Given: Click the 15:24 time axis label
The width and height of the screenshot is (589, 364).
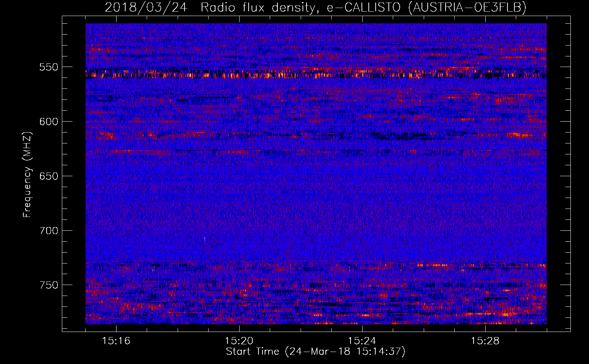Looking at the screenshot, I should [x=362, y=341].
